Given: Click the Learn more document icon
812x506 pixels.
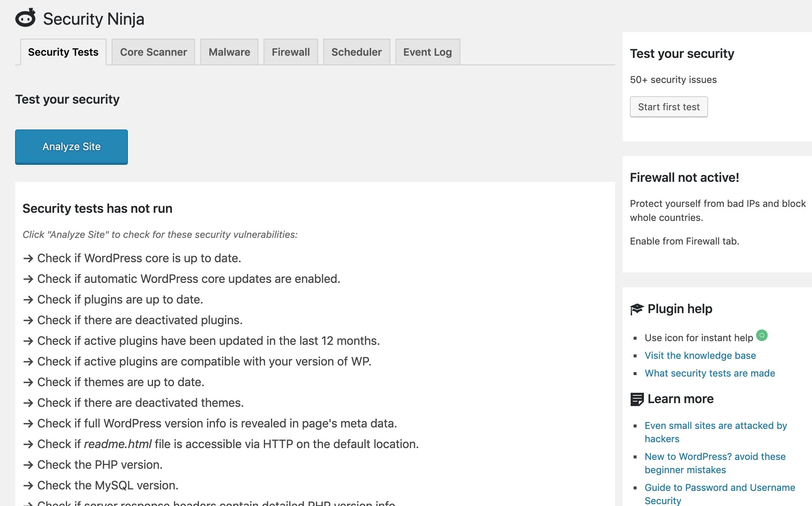Looking at the screenshot, I should click(637, 399).
